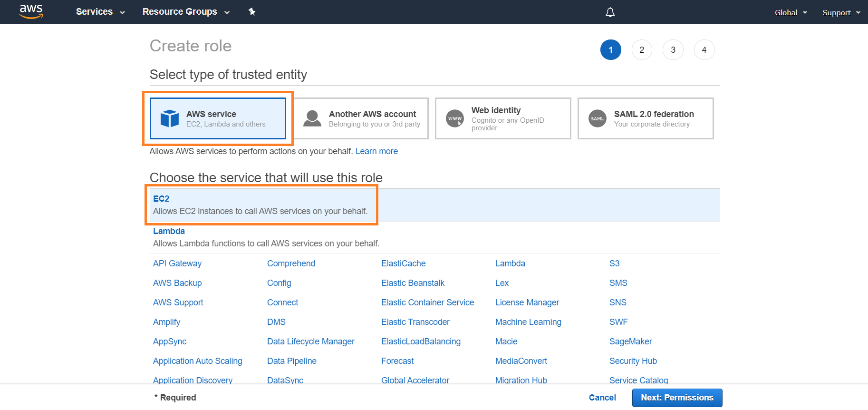The width and height of the screenshot is (868, 410).
Task: Select EC2 as the service
Action: 161,199
